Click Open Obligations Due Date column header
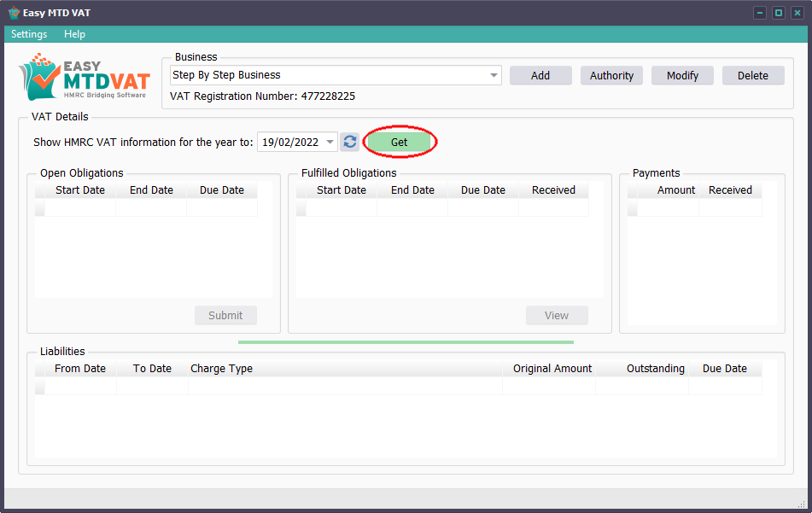The width and height of the screenshot is (812, 513). click(222, 190)
